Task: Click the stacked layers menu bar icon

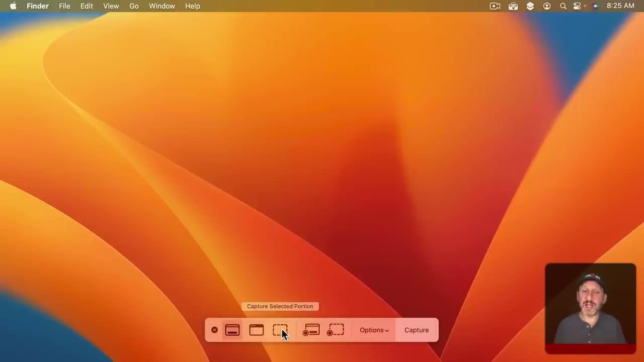Action: (x=530, y=6)
